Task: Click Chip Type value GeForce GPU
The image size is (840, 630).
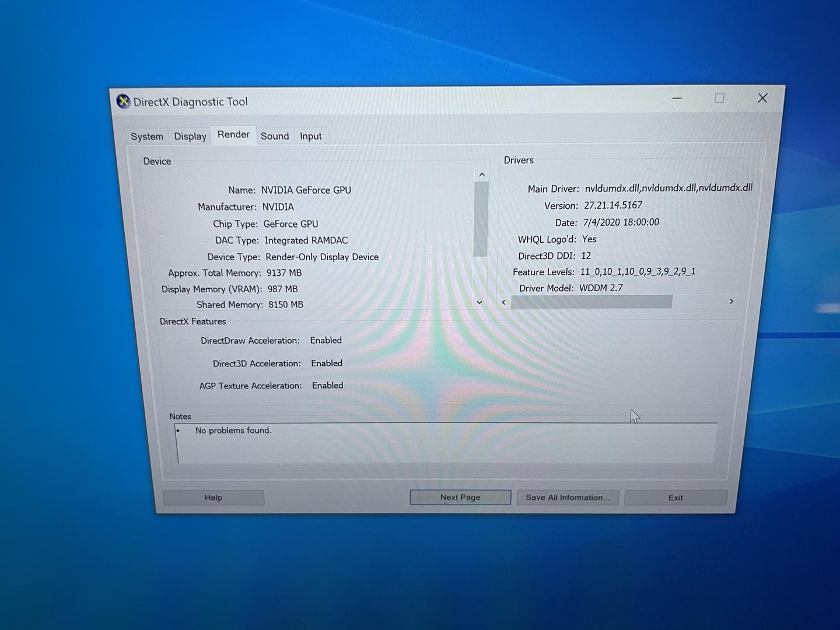Action: pos(290,224)
